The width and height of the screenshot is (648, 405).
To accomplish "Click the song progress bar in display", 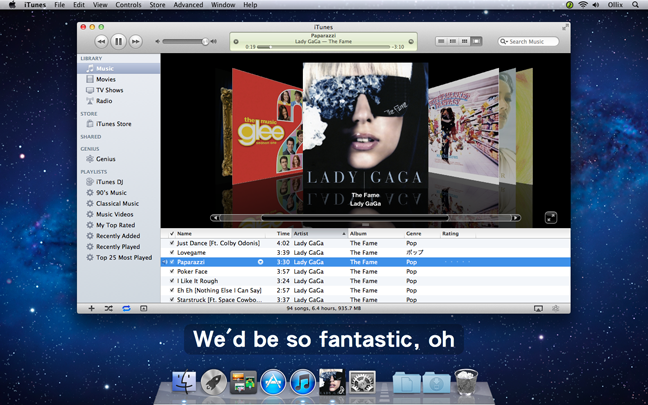I will click(x=323, y=47).
